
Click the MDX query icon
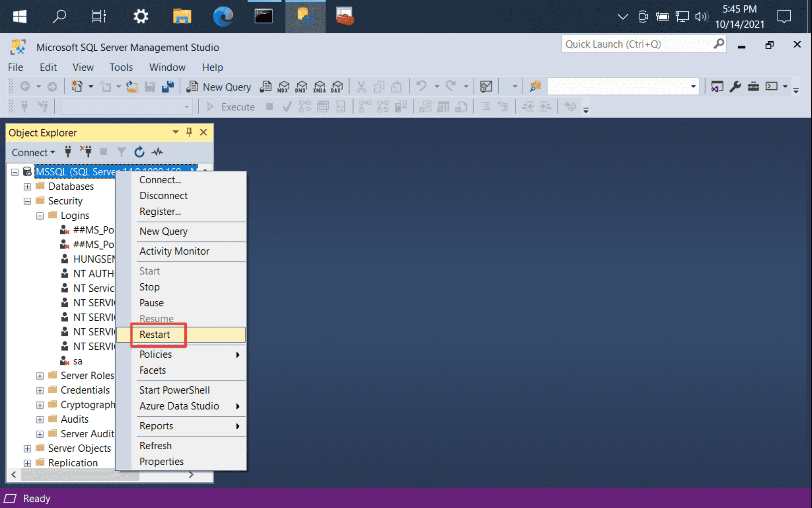click(283, 87)
